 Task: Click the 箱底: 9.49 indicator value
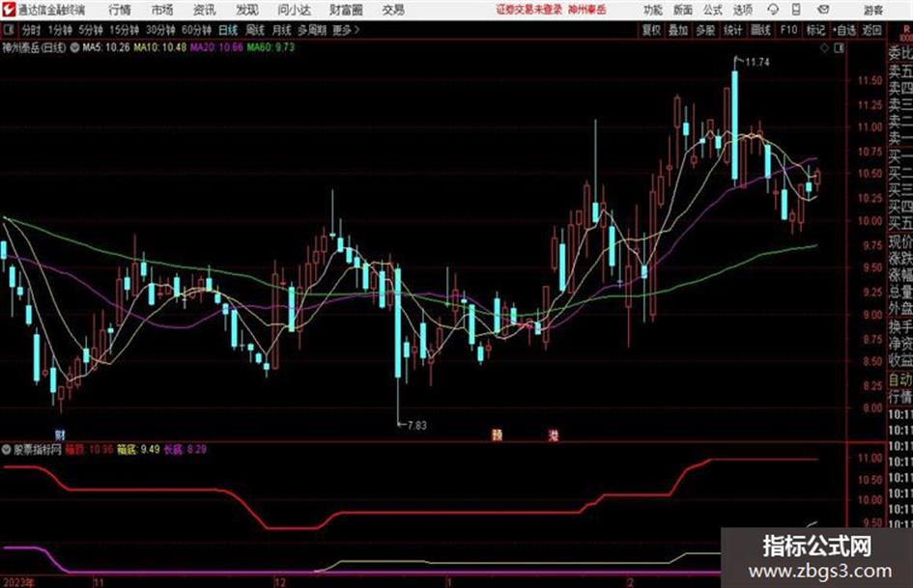coord(138,449)
